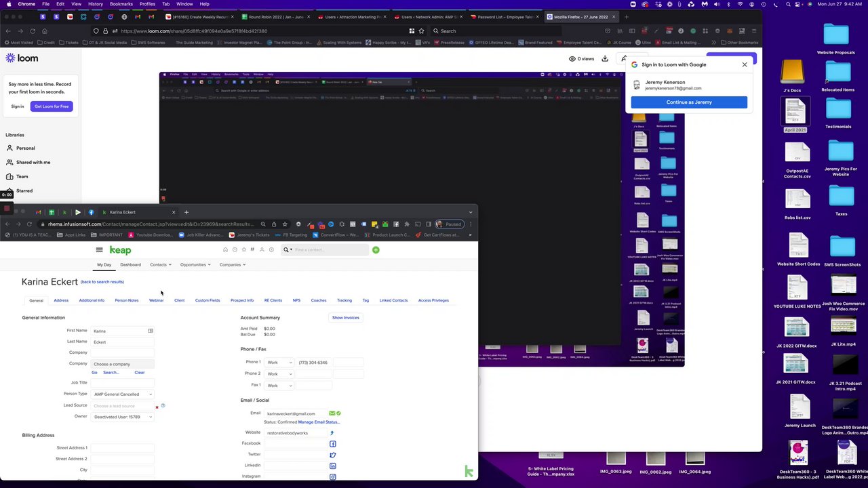Image resolution: width=868 pixels, height=488 pixels.
Task: Switch to the Custom Fields tab
Action: (x=208, y=300)
